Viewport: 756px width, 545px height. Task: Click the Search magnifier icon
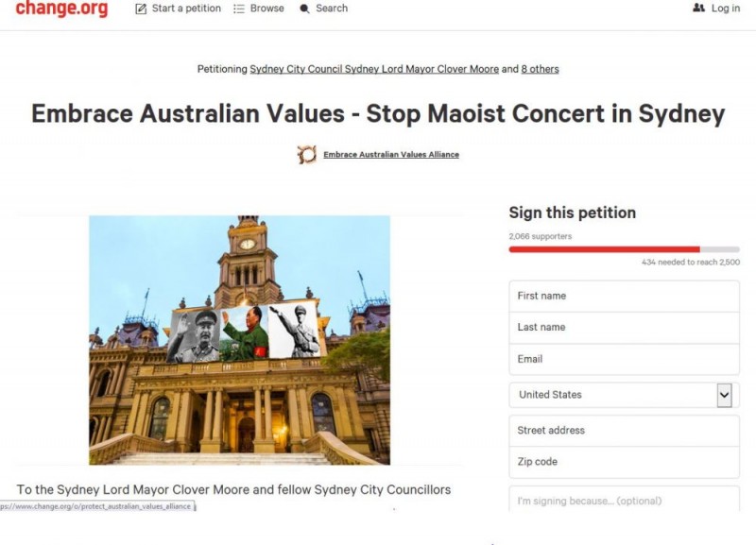(304, 9)
